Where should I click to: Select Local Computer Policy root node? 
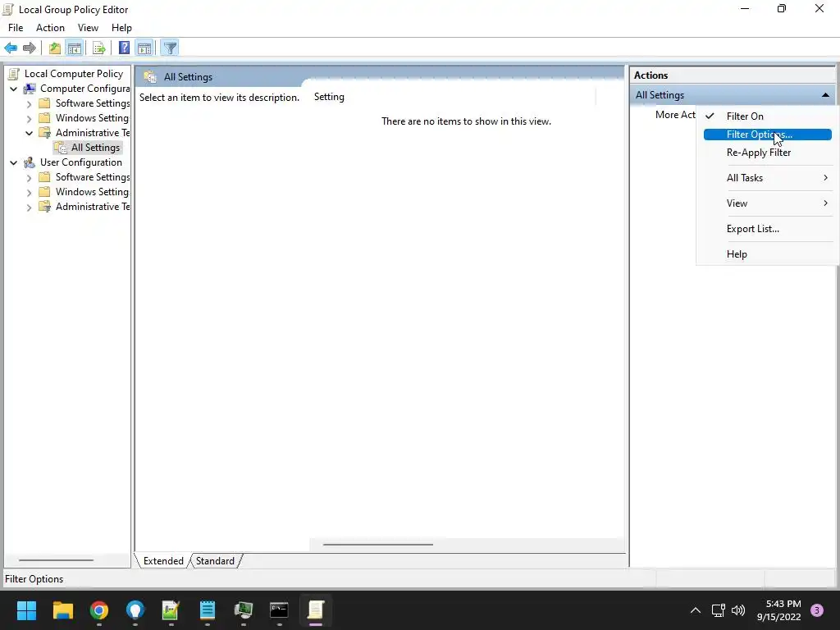tap(73, 74)
